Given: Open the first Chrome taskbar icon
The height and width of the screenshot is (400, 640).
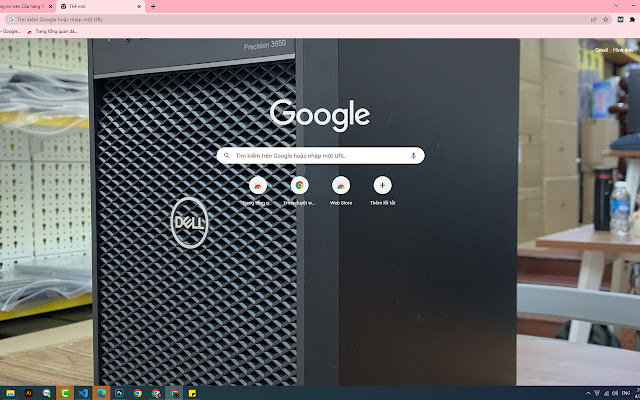Looking at the screenshot, I should 138,393.
